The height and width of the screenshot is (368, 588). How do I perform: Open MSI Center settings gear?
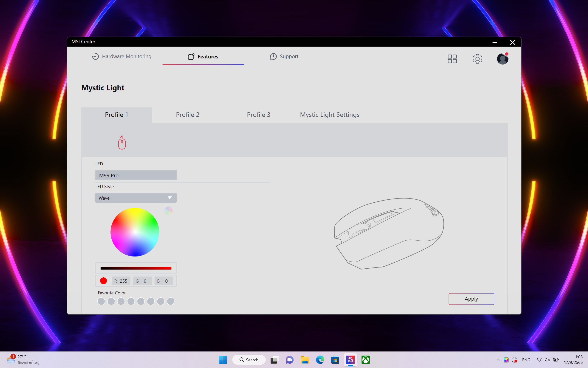[x=477, y=59]
